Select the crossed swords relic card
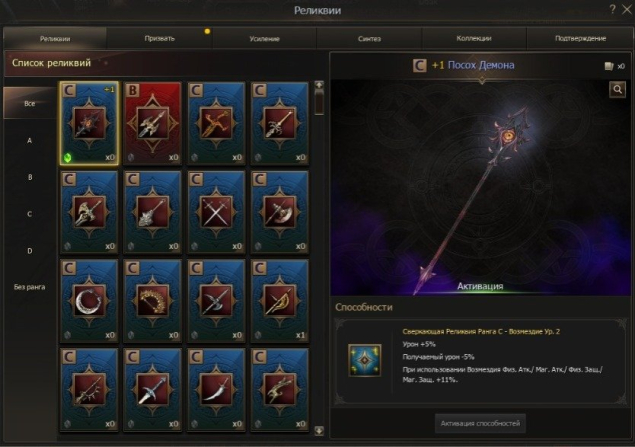The height and width of the screenshot is (447, 635). click(216, 212)
